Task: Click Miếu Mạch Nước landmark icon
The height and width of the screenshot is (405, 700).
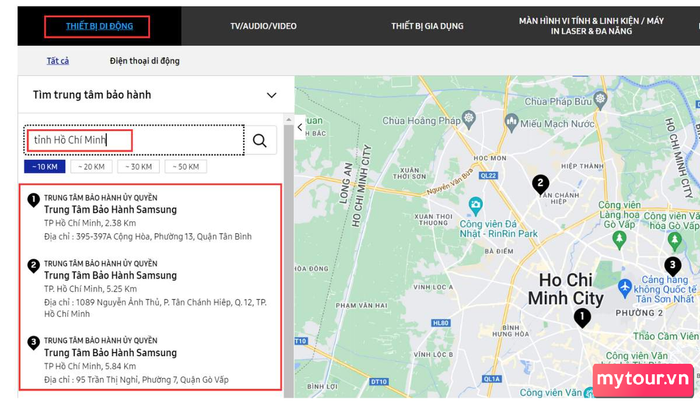Action: (511, 121)
